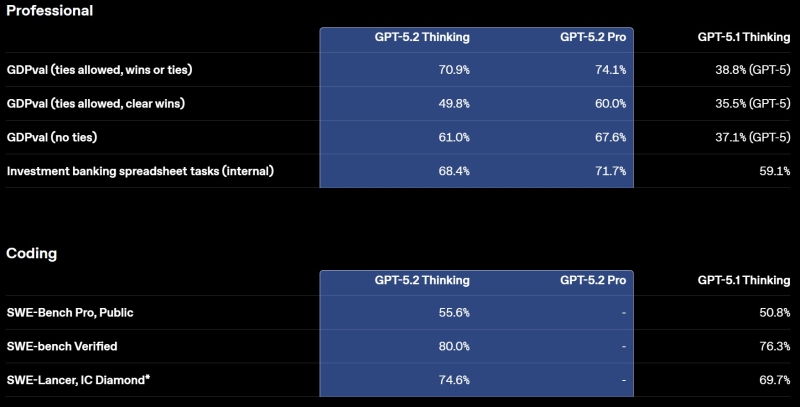Select the SWE-bench Verified row label
800x407 pixels.
63,347
